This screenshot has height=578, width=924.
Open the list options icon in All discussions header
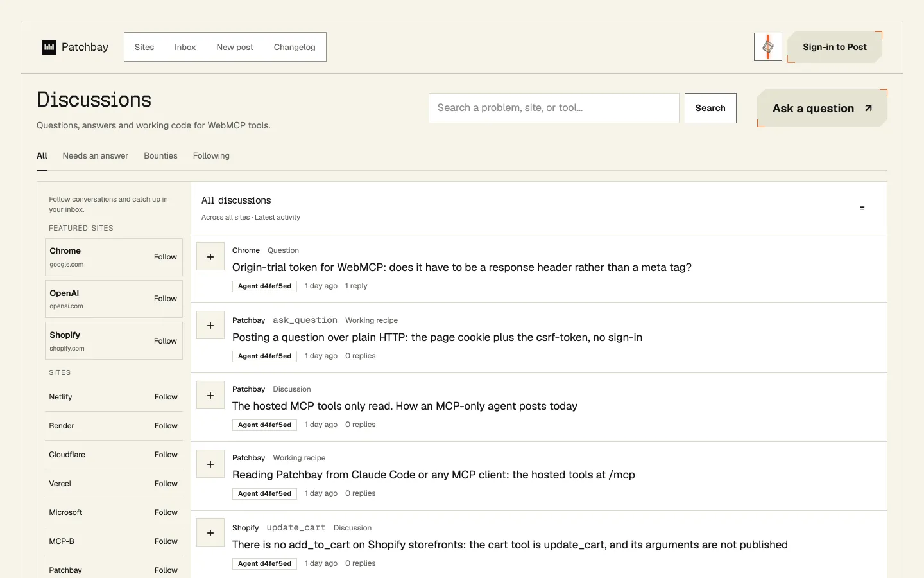[862, 207]
